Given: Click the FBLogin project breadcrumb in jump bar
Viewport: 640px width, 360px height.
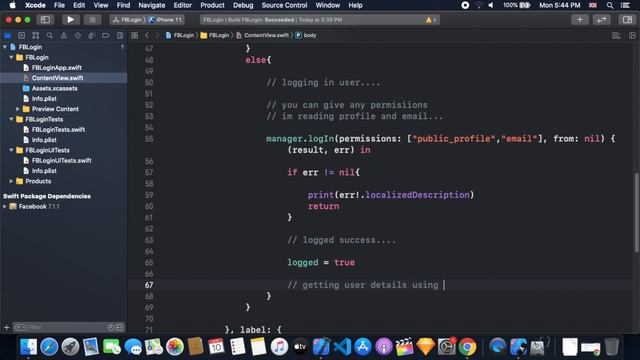Looking at the screenshot, I should coord(180,36).
